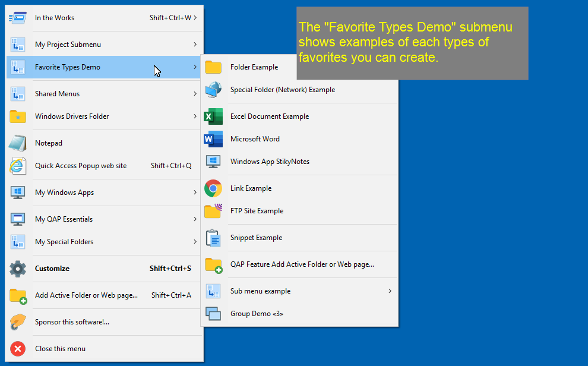This screenshot has width=588, height=366.
Task: Expand the Shared Menus arrow
Action: [x=195, y=94]
